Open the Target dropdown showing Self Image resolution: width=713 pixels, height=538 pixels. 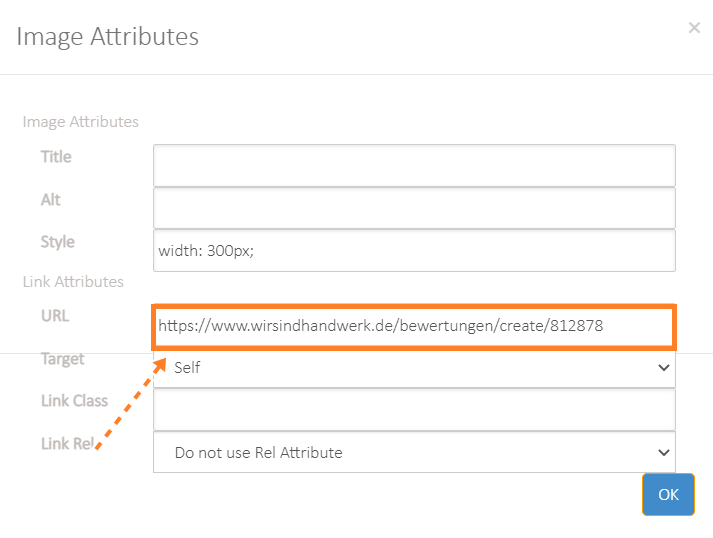pos(414,368)
